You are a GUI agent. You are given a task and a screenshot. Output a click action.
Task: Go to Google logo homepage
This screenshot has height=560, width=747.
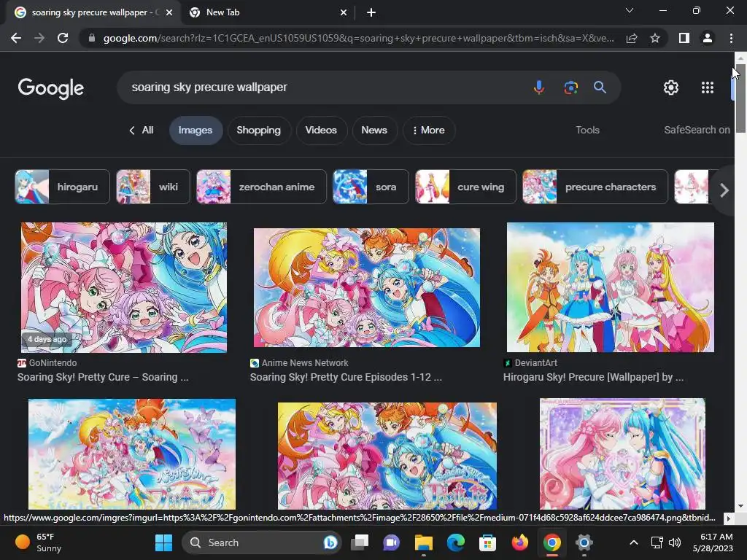(x=51, y=88)
